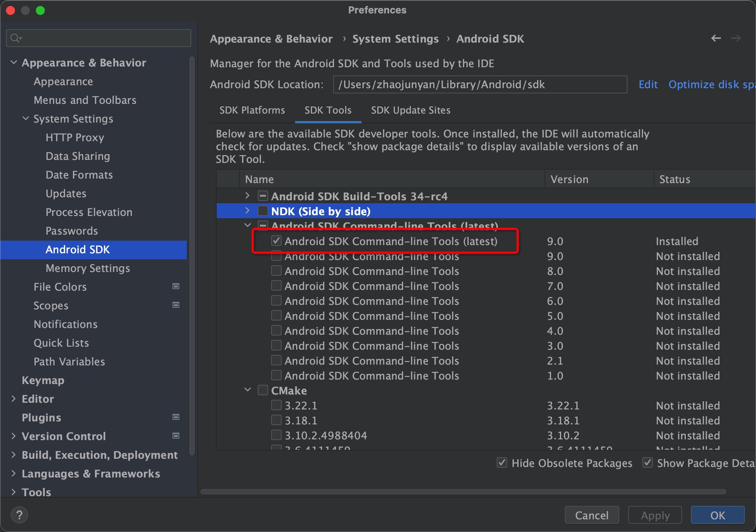
Task: Check CMake 3.10.2.4988404 checkbox
Action: [x=276, y=435]
